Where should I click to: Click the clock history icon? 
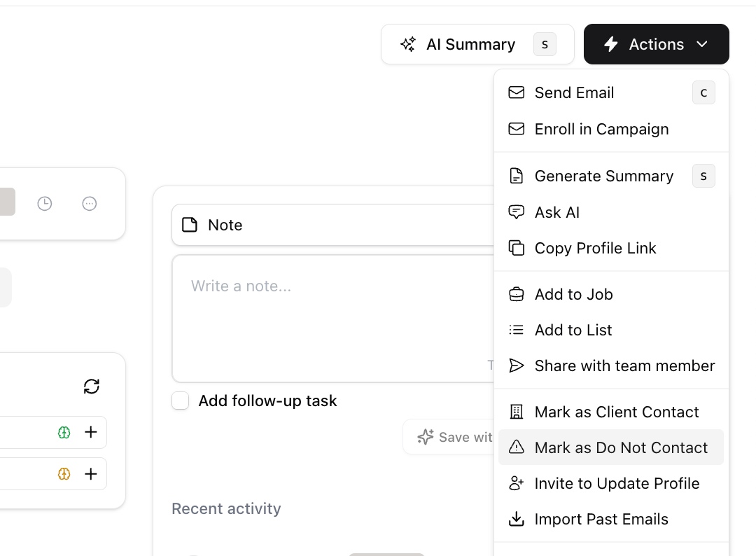point(44,204)
